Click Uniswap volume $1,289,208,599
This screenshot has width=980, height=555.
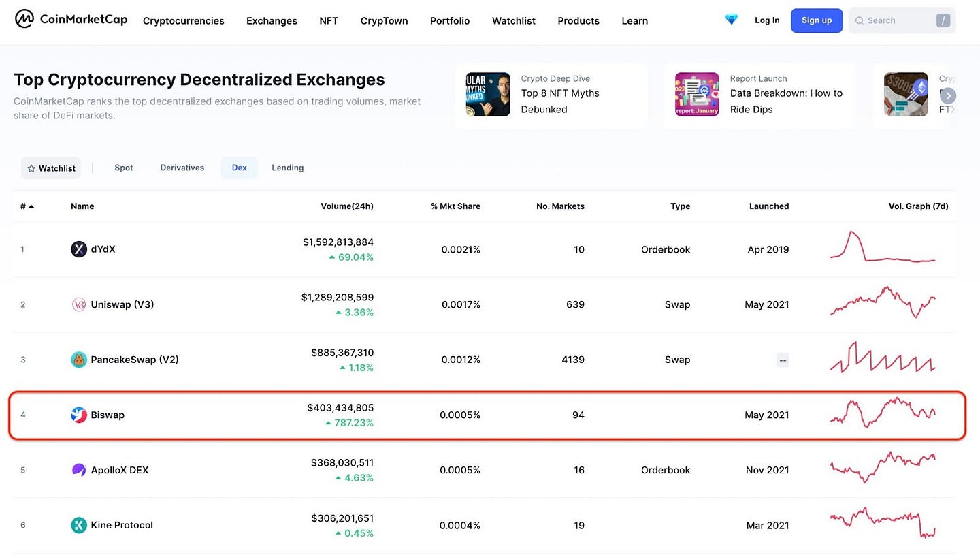click(x=338, y=298)
